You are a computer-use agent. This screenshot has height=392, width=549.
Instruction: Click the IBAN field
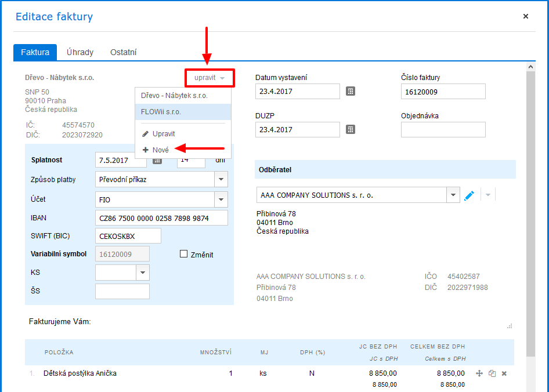(161, 217)
